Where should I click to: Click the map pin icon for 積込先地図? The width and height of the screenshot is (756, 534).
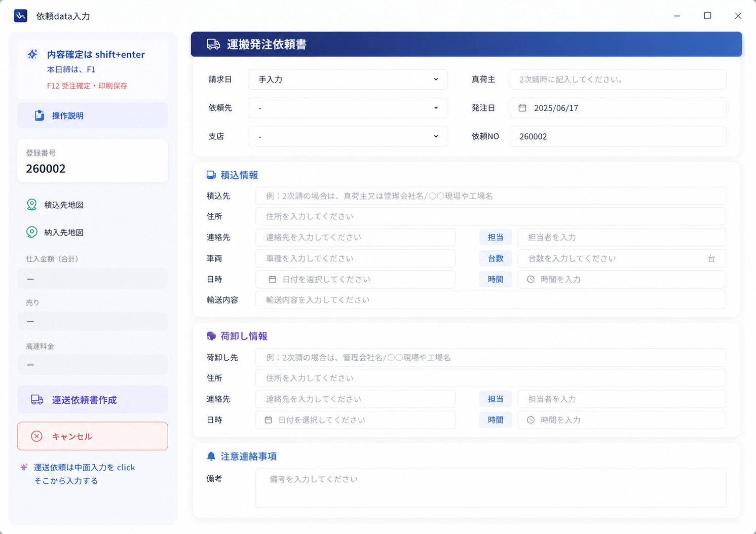point(31,205)
